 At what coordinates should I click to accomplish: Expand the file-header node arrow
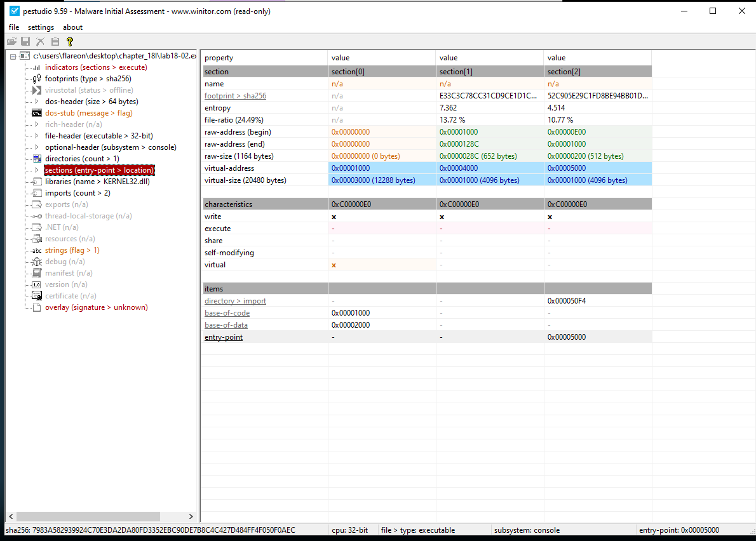(37, 136)
